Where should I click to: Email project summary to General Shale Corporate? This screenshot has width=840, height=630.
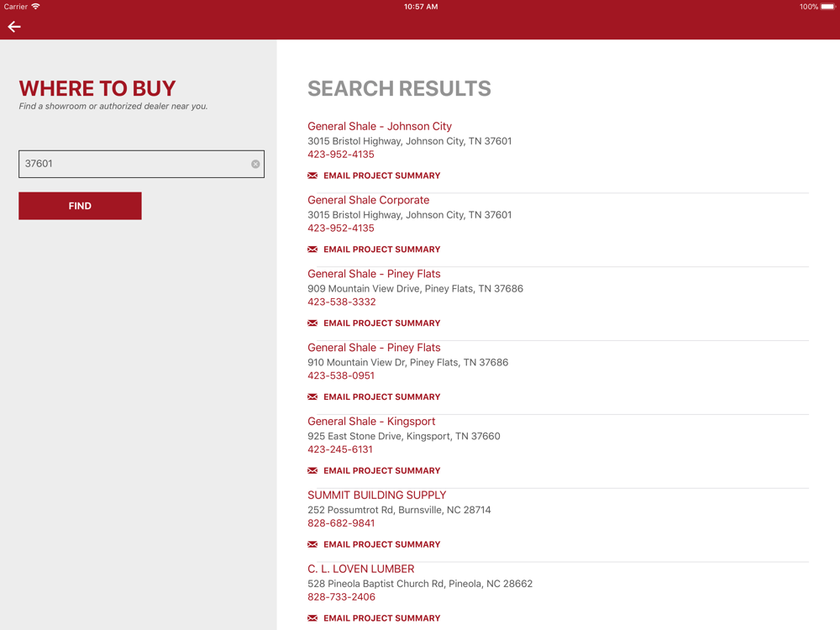click(x=381, y=249)
